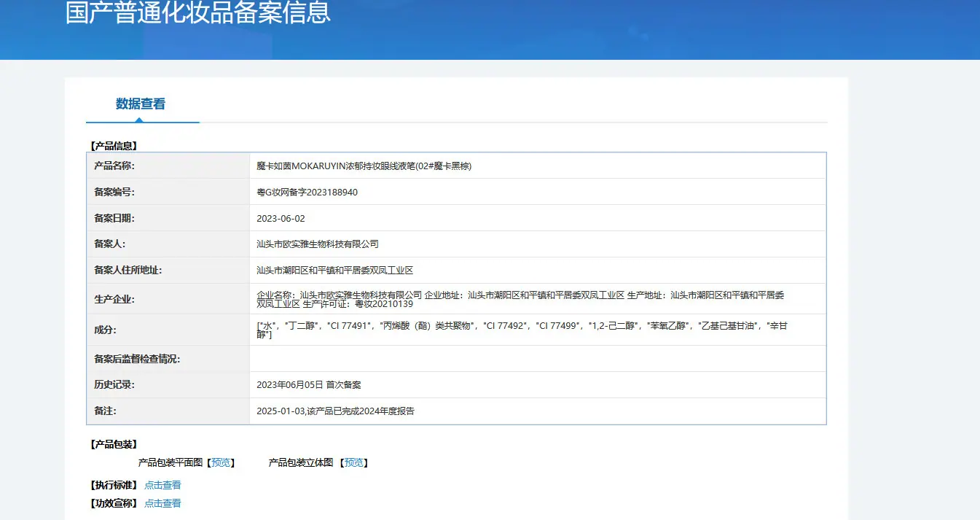Click the 成分 row label
Screen dimensions: 980x520
click(x=105, y=330)
